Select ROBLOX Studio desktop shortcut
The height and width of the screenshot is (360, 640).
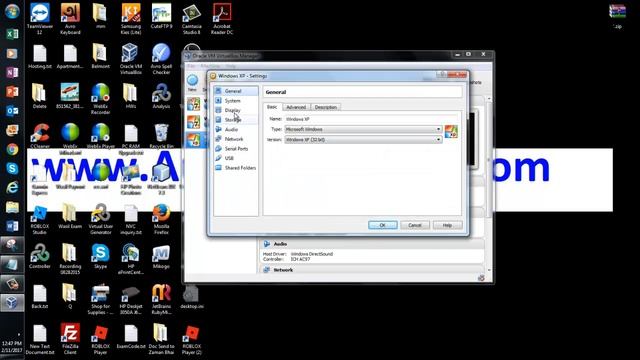point(40,219)
